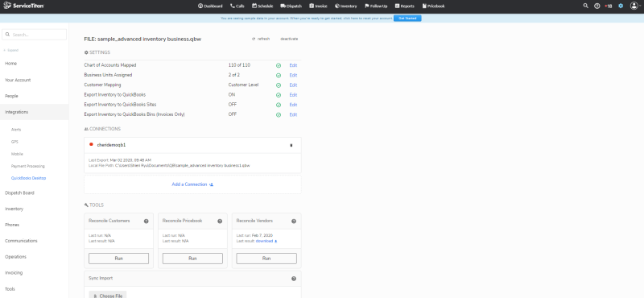Screen dimensions: 644x298
Task: Expand Phones in the sidebar
Action: coord(12,225)
